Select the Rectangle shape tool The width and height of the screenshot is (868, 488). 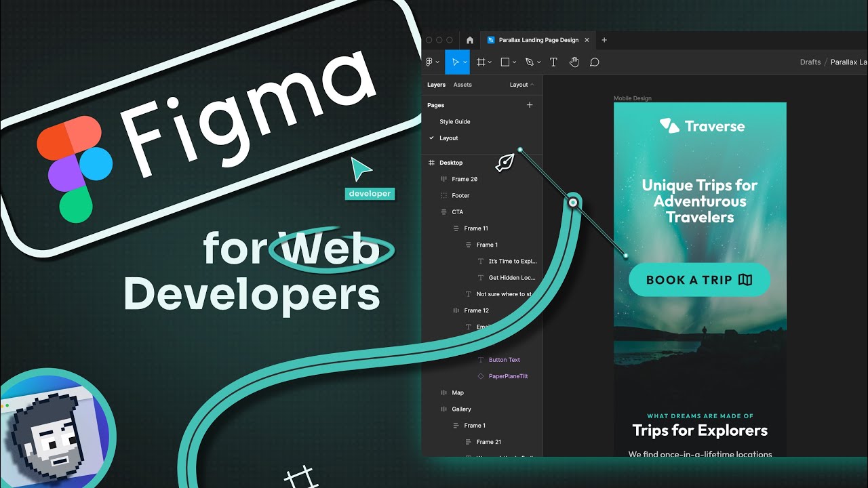tap(505, 62)
